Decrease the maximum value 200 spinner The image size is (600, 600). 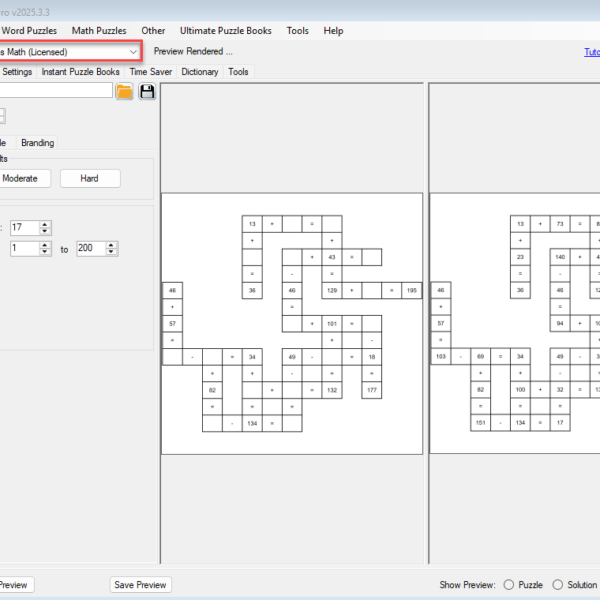(x=112, y=252)
